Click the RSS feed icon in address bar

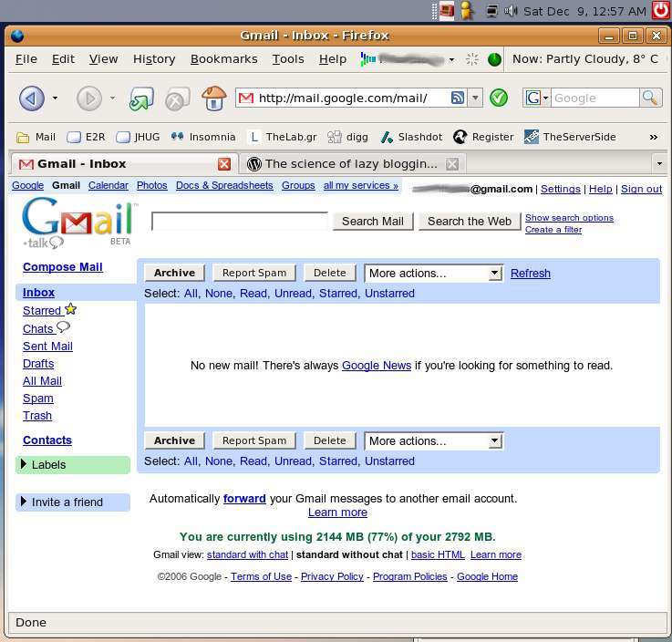tap(459, 98)
